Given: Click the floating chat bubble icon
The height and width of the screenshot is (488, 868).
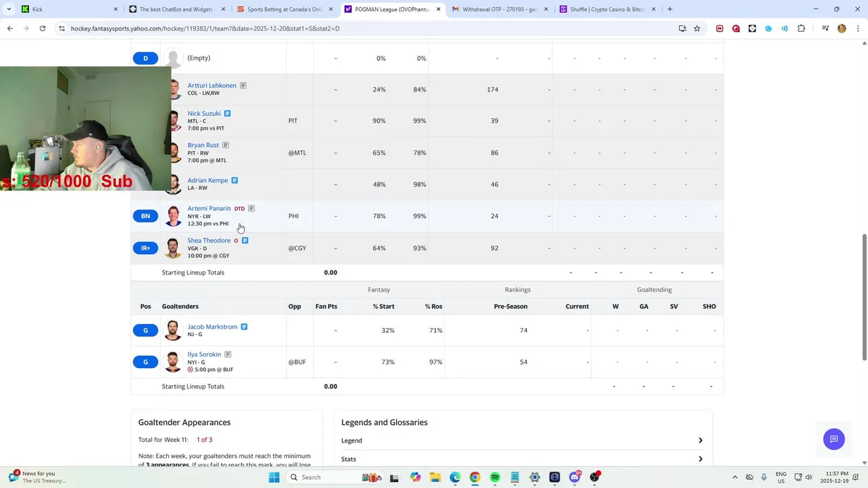Looking at the screenshot, I should click(x=834, y=439).
